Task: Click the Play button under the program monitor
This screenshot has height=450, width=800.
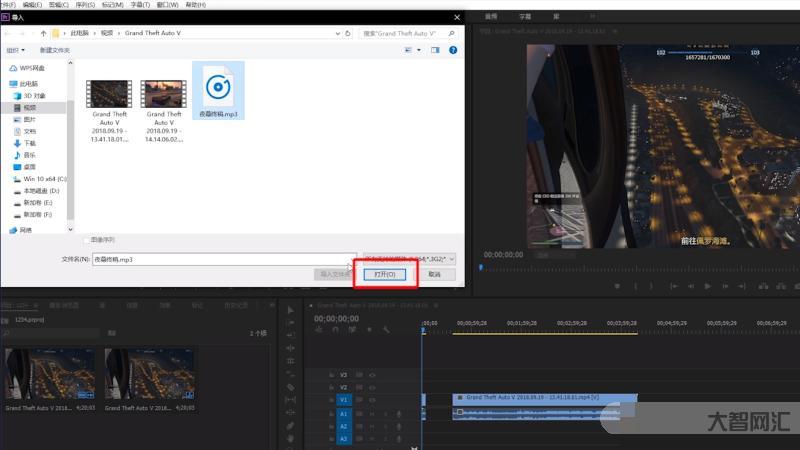Action: [708, 286]
